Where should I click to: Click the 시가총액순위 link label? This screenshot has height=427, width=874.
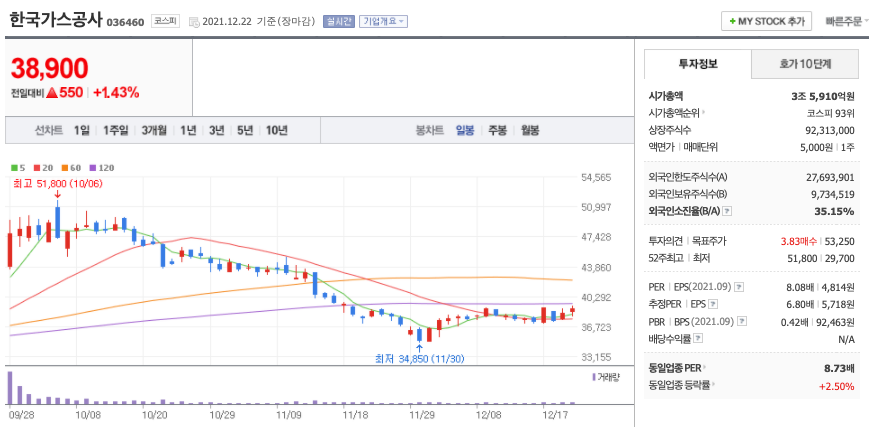click(x=674, y=113)
